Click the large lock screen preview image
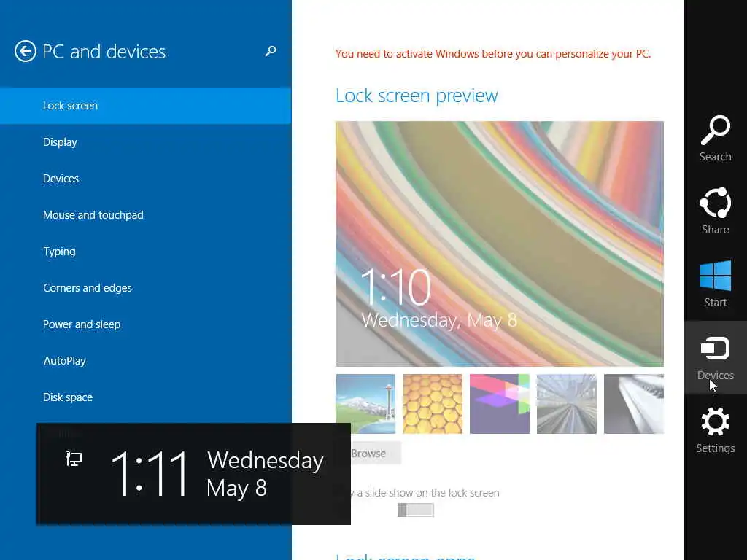 coord(499,244)
